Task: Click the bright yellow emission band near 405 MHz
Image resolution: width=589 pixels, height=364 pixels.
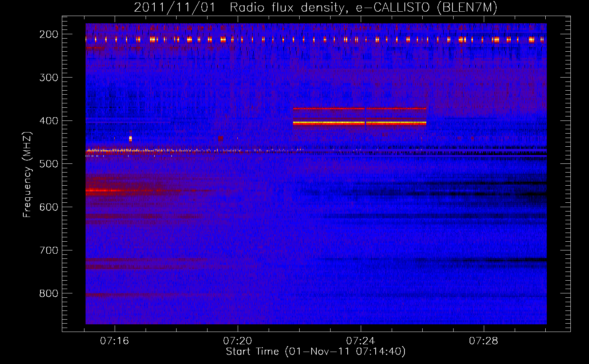Action: point(360,123)
